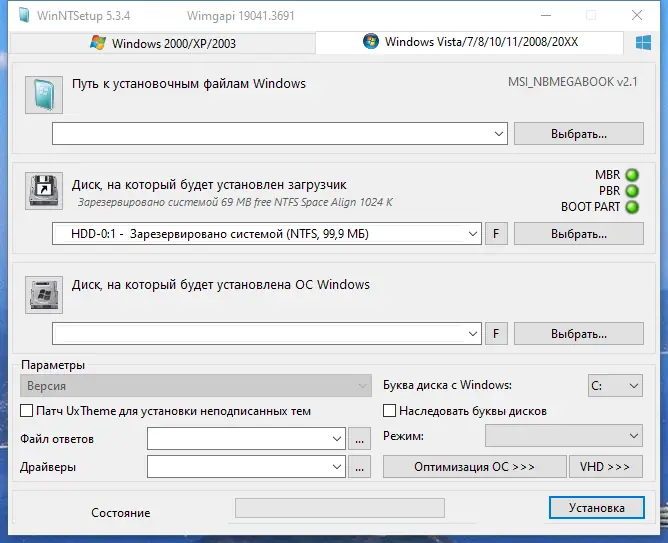
Task: Click VHD >>> button
Action: [606, 467]
